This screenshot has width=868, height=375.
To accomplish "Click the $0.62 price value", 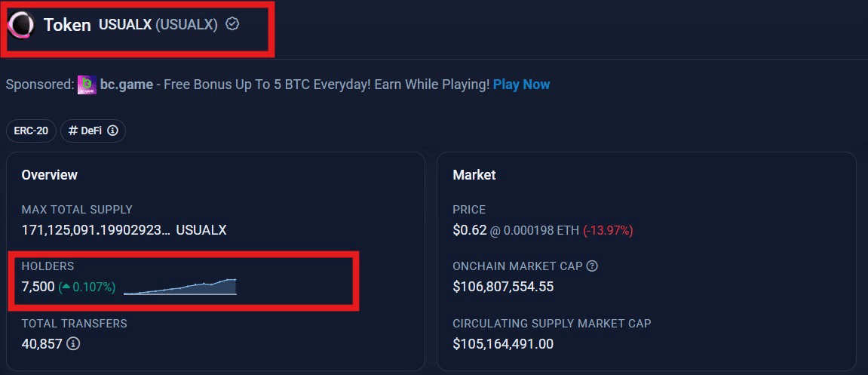I will pos(469,230).
